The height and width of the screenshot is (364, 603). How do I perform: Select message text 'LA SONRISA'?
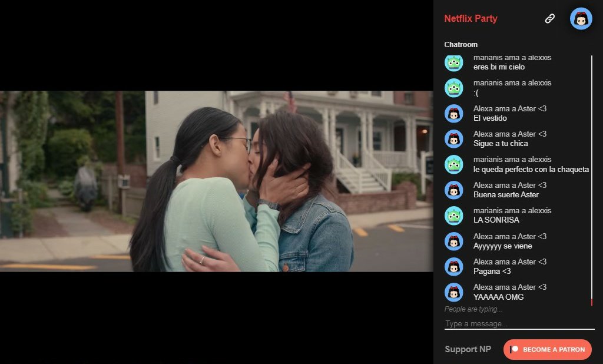coord(496,220)
